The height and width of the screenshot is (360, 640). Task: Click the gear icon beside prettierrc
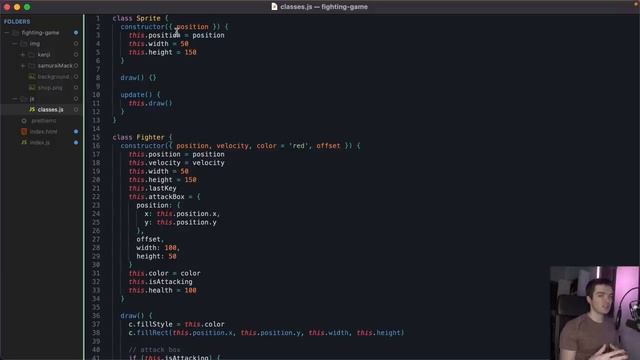tap(24, 121)
